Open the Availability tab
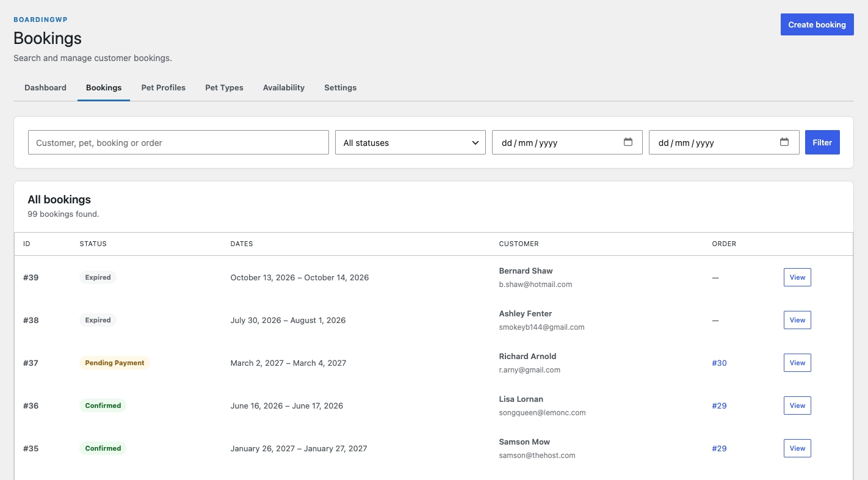Screen dimensions: 868x480 tap(284, 87)
